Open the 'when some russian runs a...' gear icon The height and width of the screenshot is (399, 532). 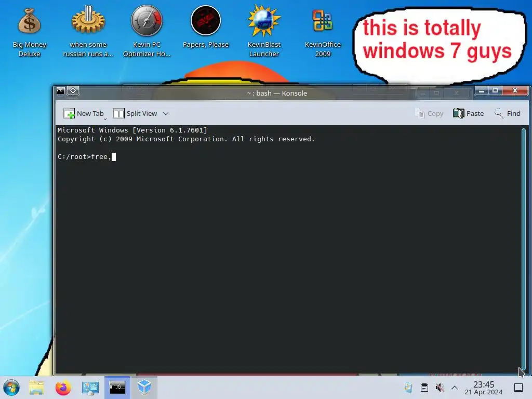click(88, 31)
